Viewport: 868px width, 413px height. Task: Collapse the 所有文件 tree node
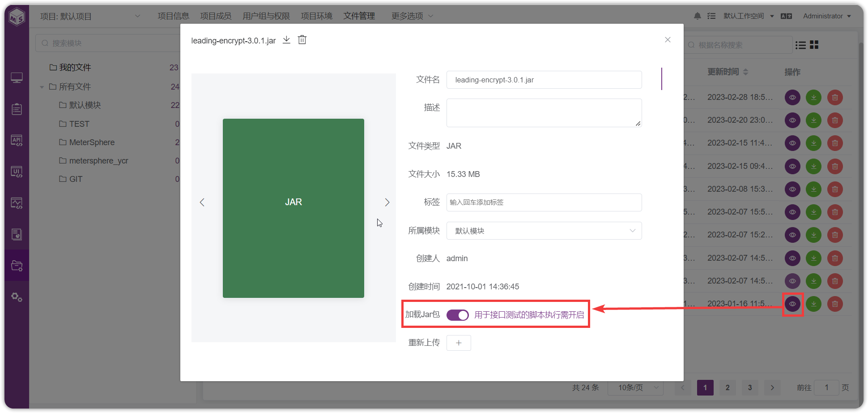[x=42, y=87]
